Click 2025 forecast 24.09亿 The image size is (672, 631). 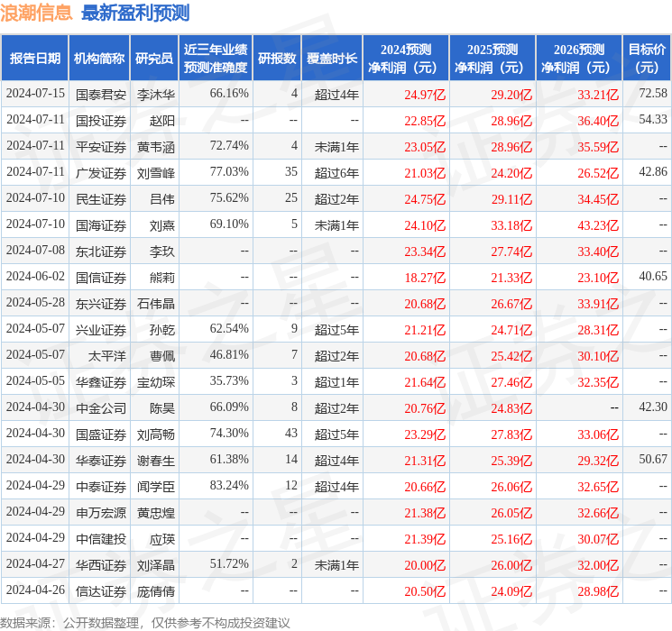pyautogui.click(x=511, y=591)
